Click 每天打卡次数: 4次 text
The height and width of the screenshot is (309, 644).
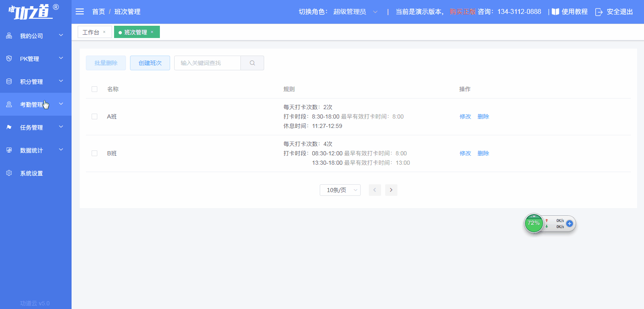pos(308,144)
